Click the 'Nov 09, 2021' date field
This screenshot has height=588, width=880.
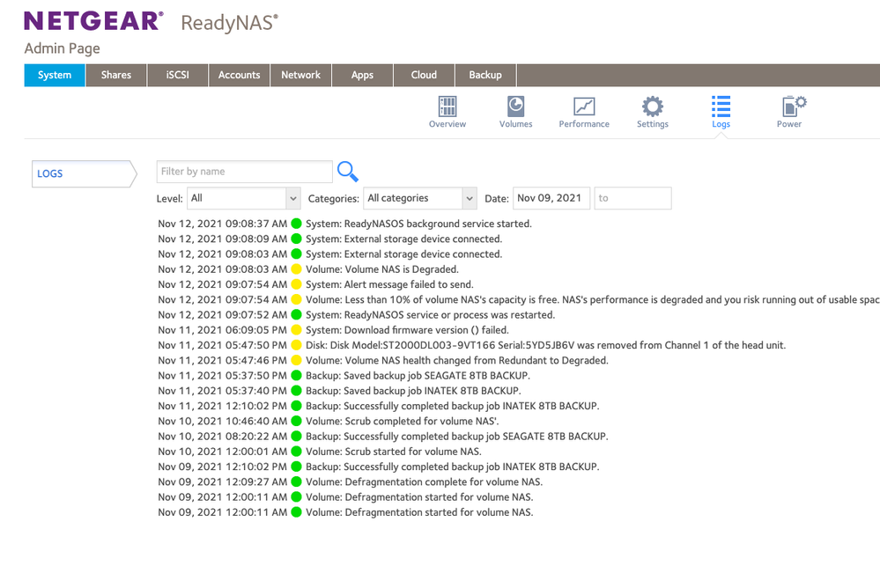pyautogui.click(x=551, y=198)
